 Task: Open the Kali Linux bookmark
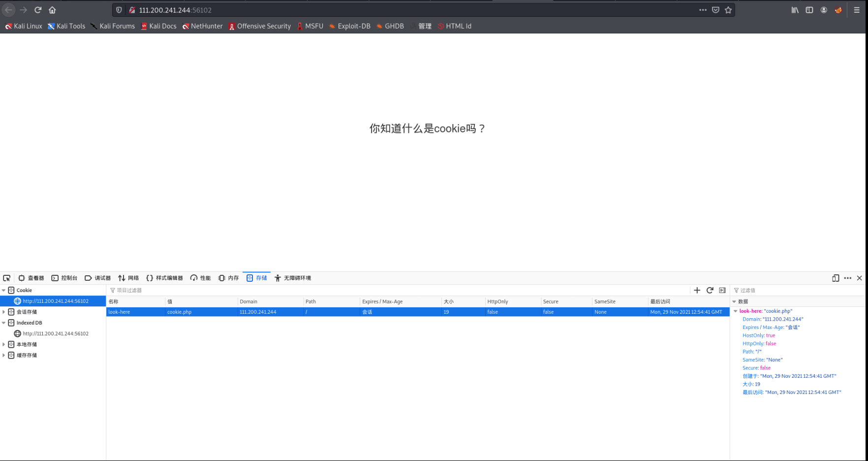(x=24, y=26)
